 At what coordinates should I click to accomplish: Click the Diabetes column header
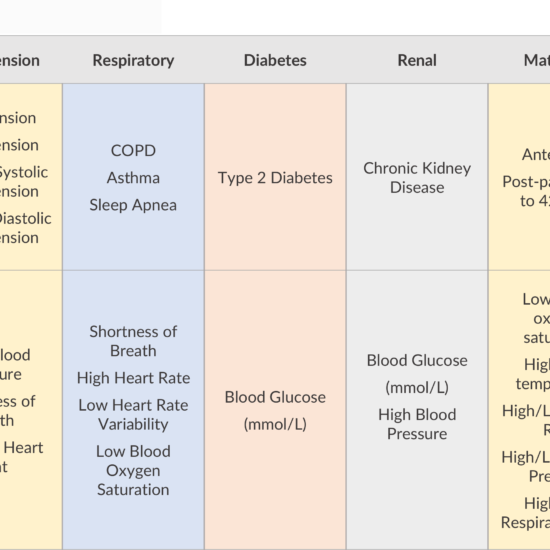pyautogui.click(x=275, y=60)
